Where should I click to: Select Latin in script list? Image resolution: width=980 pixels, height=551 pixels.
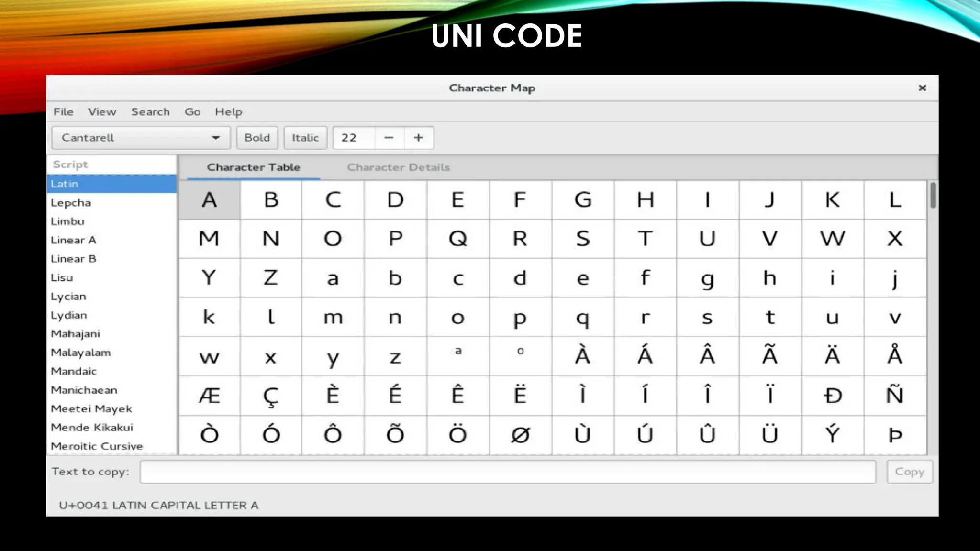tap(112, 184)
